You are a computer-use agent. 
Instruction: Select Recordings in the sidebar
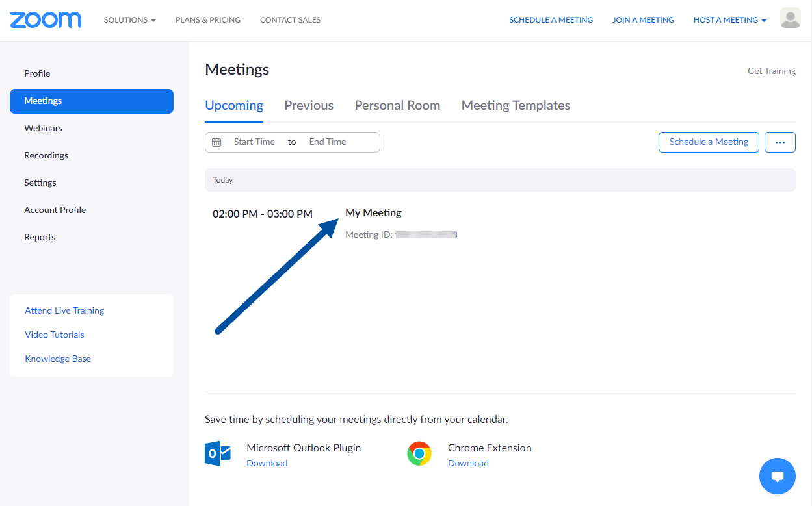pyautogui.click(x=46, y=155)
